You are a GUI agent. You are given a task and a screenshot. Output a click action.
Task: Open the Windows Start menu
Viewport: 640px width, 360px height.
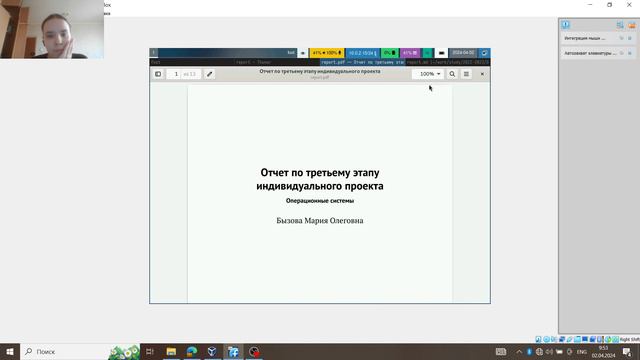tap(10, 351)
